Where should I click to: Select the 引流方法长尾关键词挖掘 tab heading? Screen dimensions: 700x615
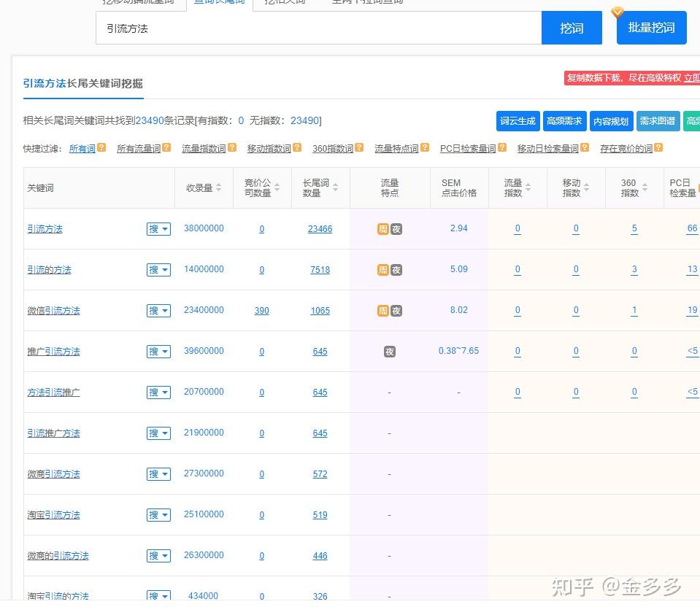pos(83,83)
